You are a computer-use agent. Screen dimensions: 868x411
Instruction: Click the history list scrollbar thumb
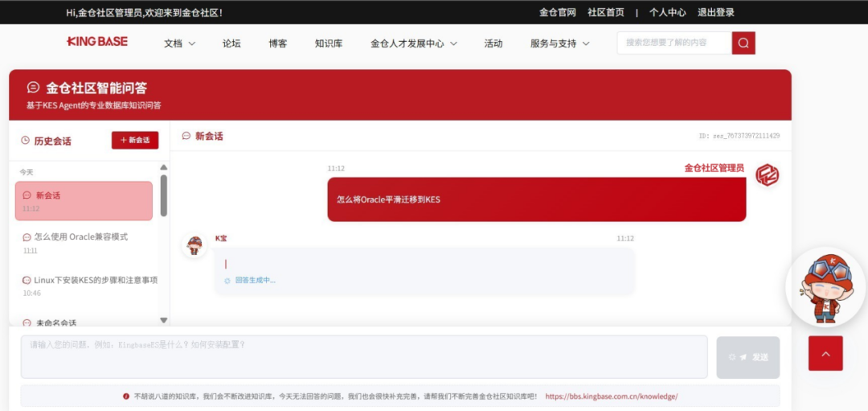[164, 195]
